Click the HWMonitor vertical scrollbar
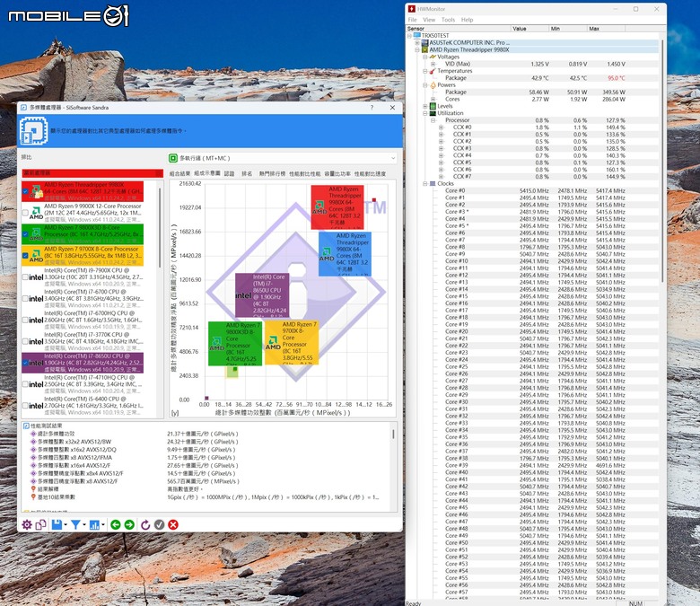Viewport: 700px width, 606px height. point(662,161)
